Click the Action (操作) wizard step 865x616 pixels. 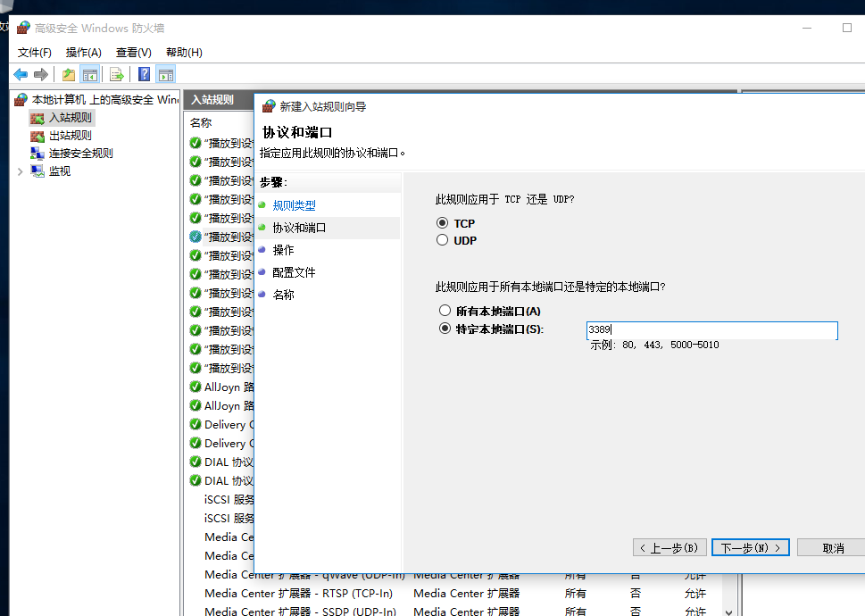283,250
